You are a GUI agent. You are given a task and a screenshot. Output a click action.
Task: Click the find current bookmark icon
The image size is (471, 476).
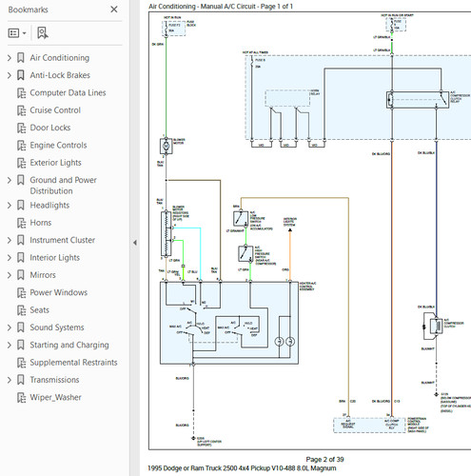pos(43,32)
